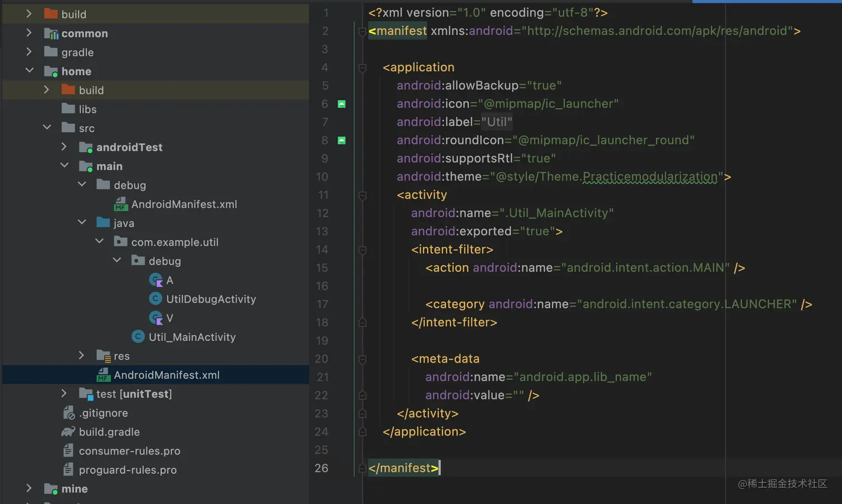842x504 pixels.
Task: Expand the gradle folder chevron
Action: pos(29,52)
